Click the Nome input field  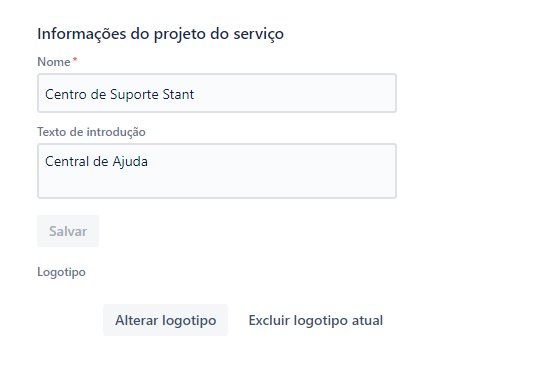(217, 93)
